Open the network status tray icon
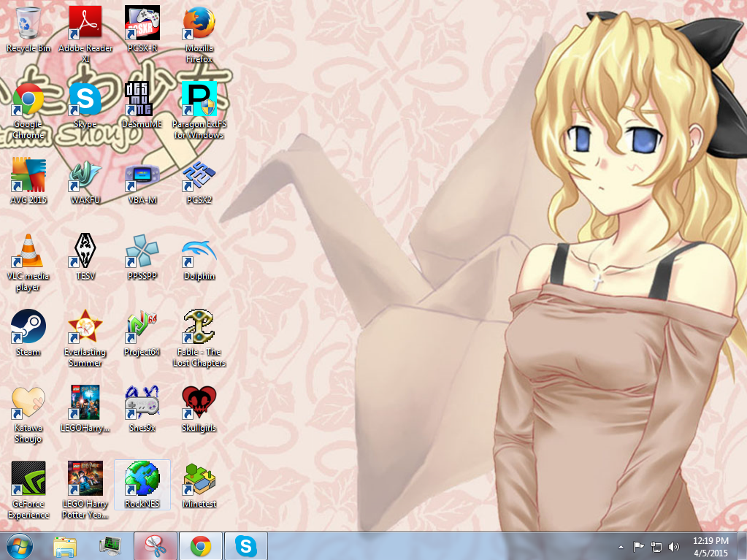The width and height of the screenshot is (747, 560). click(x=656, y=547)
